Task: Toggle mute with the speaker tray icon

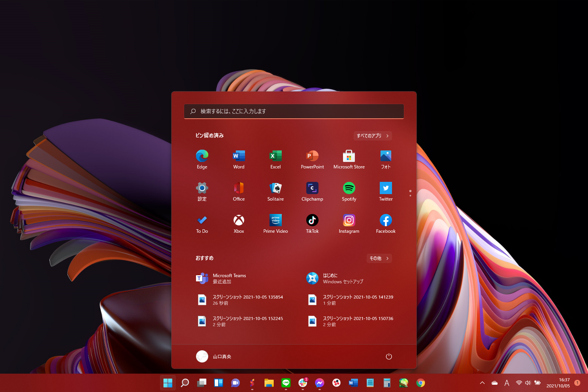Action: pyautogui.click(x=528, y=382)
